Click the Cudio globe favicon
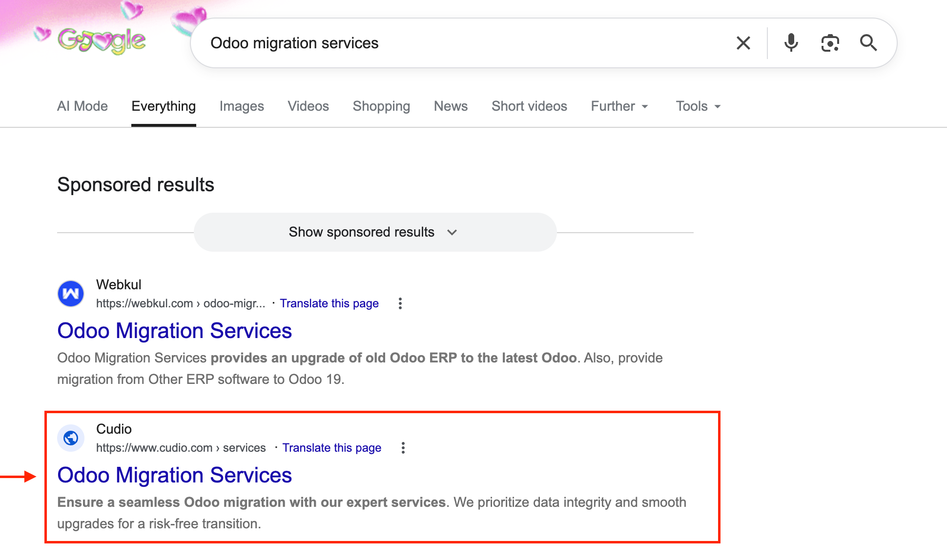 pos(71,438)
